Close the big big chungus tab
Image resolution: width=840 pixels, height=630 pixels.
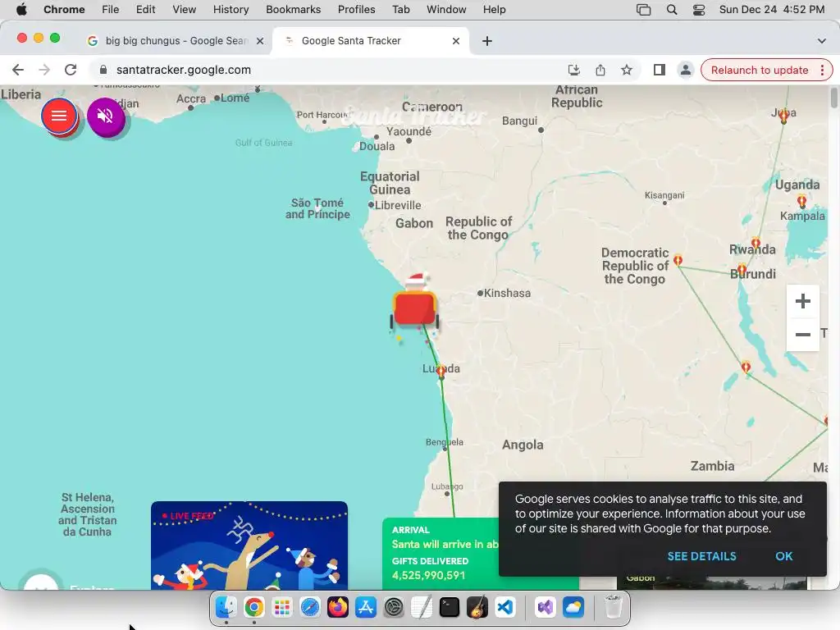(x=260, y=41)
